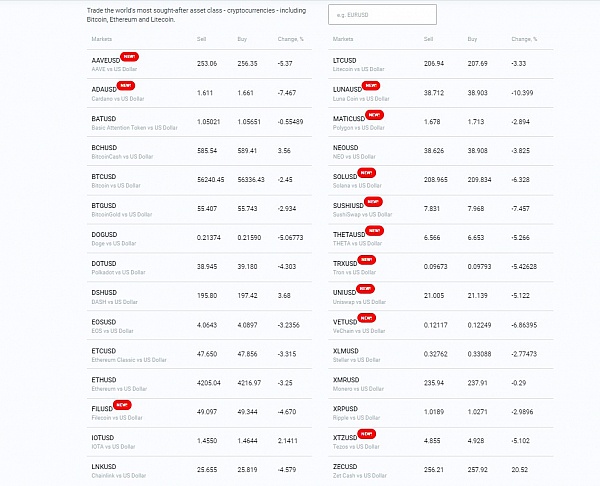This screenshot has width=600, height=486.
Task: Click the left table Sell column header
Action: pos(202,39)
